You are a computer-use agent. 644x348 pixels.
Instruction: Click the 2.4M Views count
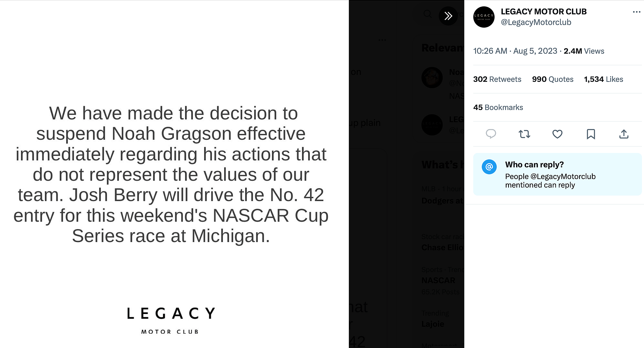click(584, 51)
